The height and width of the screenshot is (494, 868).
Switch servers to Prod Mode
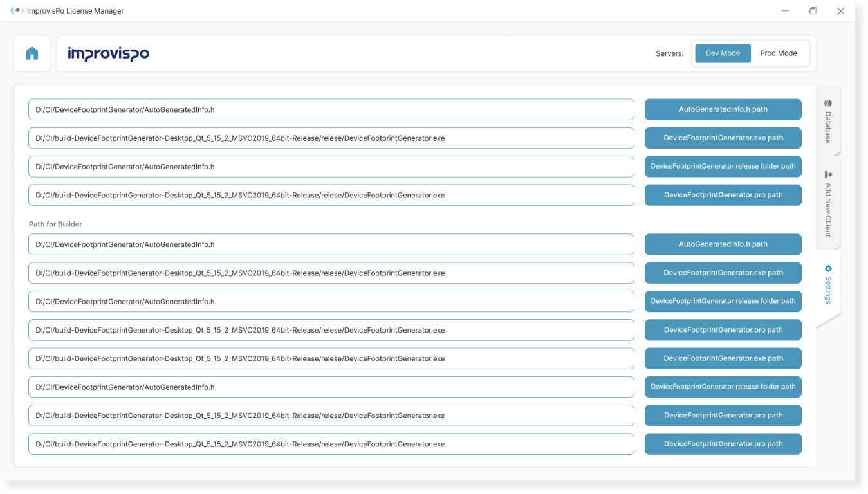[x=778, y=53]
